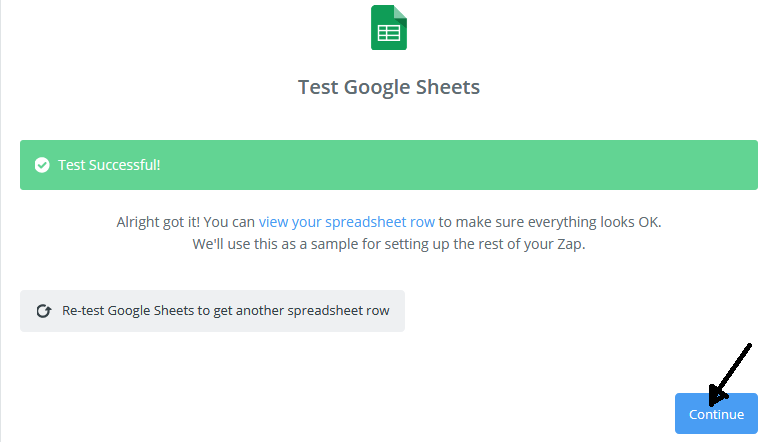
Task: Click the circular refresh arrow icon
Action: pos(44,311)
